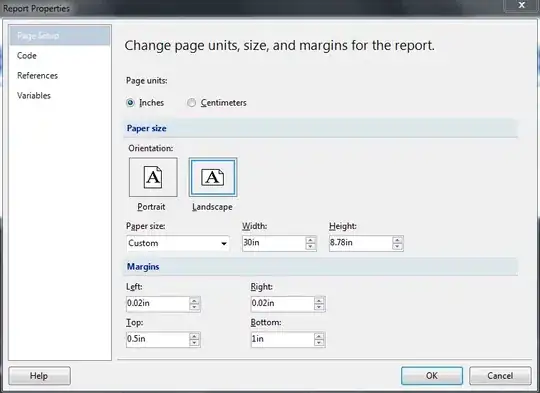Screen dimensions: 540x393
Task: Increase Right margin with the up arrow
Action: tap(320, 300)
